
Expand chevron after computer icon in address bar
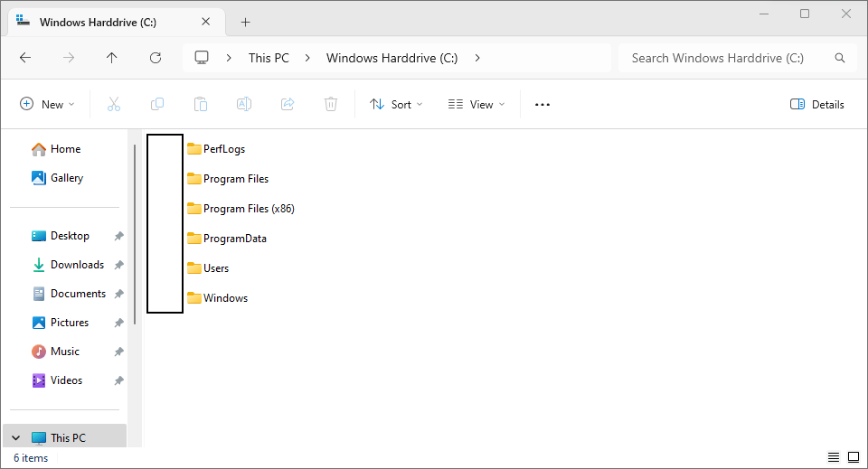(229, 58)
